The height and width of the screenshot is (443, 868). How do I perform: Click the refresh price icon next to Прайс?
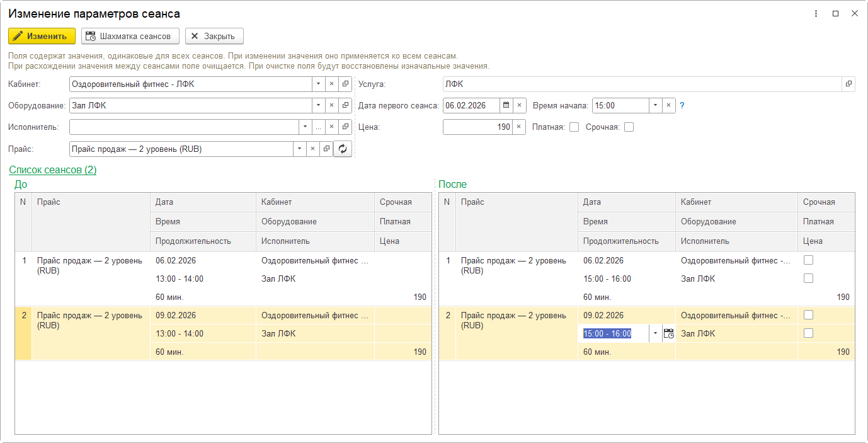[x=342, y=149]
